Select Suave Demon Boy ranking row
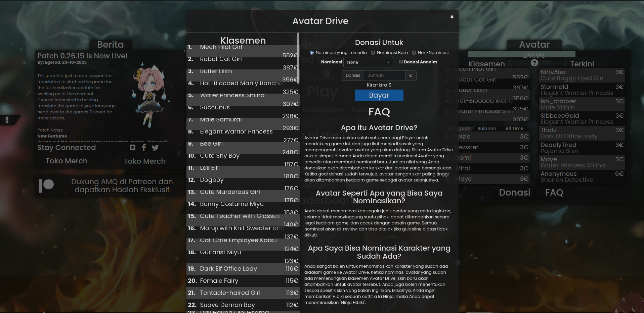 243,305
